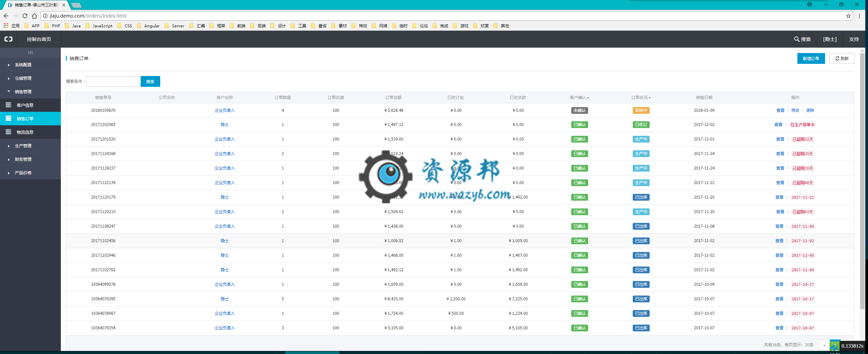Open the 支持 top bar item
The height and width of the screenshot is (354, 868).
854,39
